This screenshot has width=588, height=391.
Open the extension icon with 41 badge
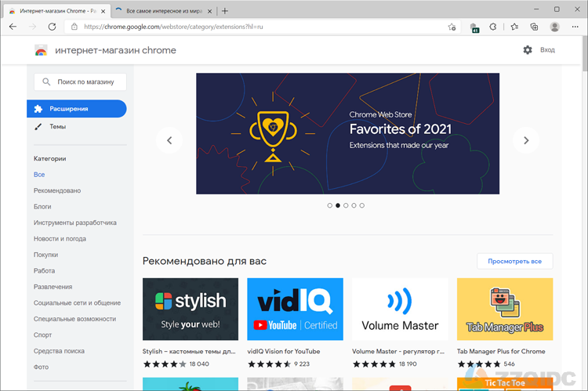click(x=474, y=27)
